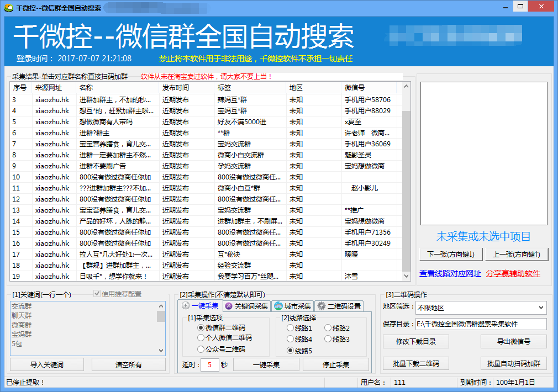558x392 pixels.
Task: Click the QR code preview area
Action: tap(483, 153)
